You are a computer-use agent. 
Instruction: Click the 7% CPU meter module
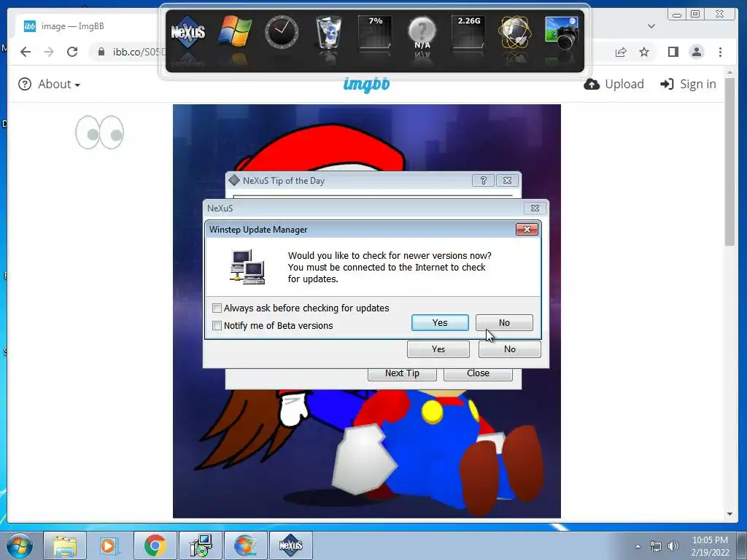376,32
